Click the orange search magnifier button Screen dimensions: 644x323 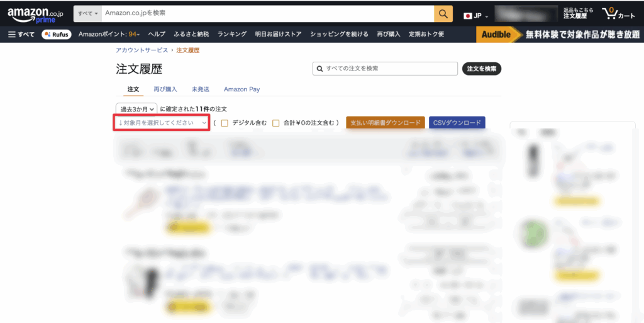pos(443,13)
